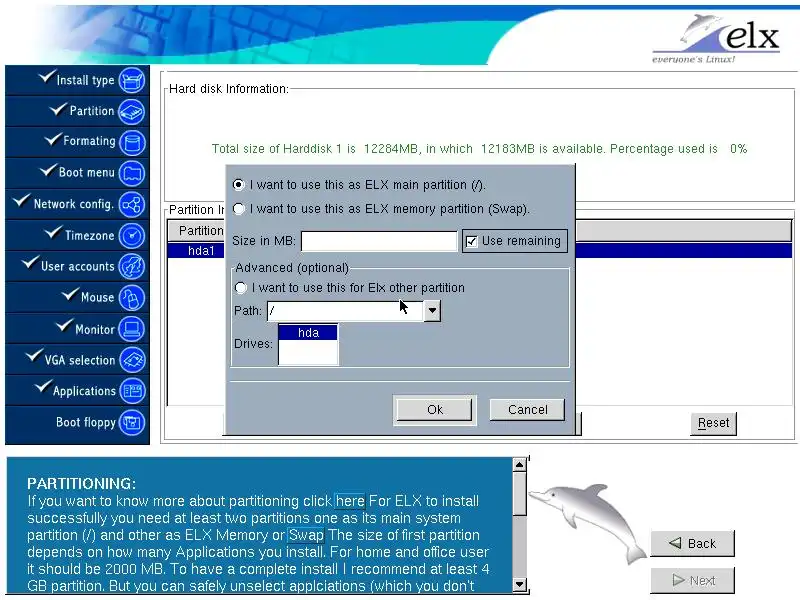Image resolution: width=800 pixels, height=600 pixels.
Task: Select ELX memory partition (Swap) radio
Action: pyautogui.click(x=238, y=209)
